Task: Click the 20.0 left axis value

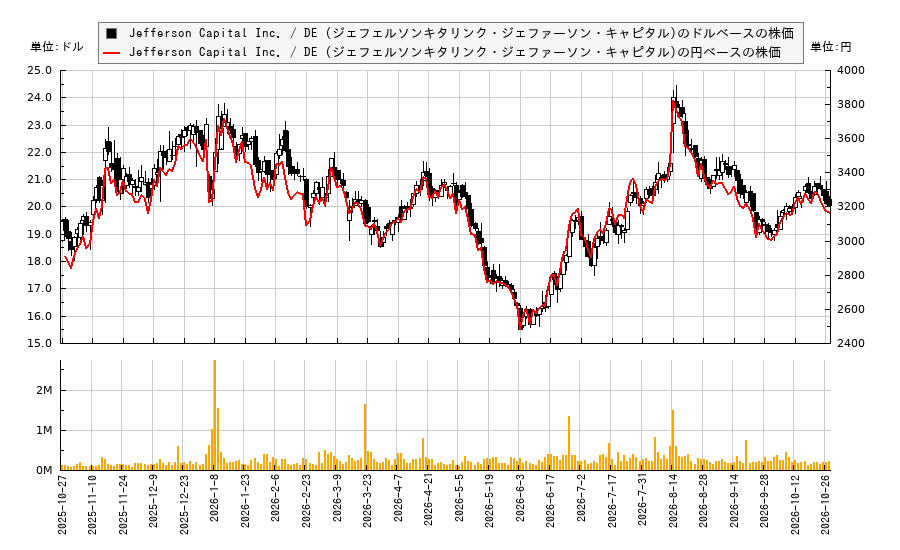Action: click(40, 207)
